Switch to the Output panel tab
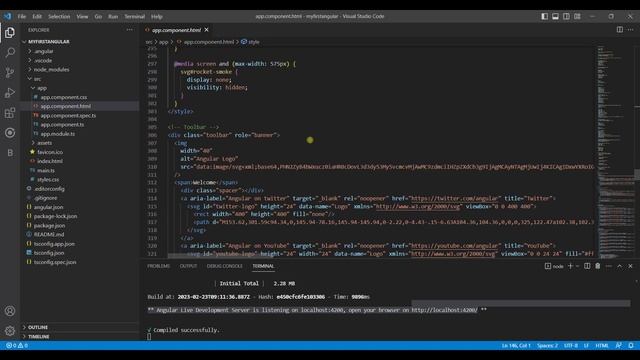The height and width of the screenshot is (360, 640). (188, 266)
